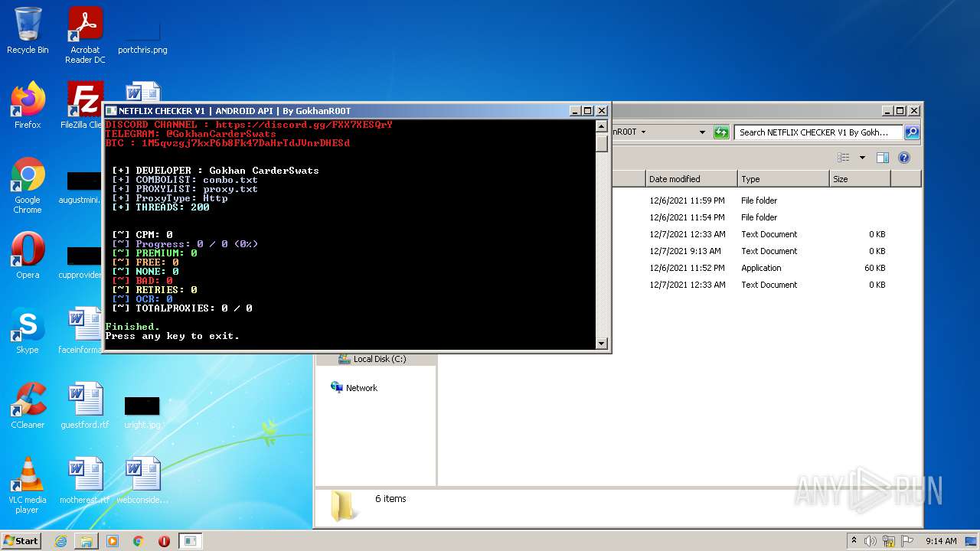
Task: Launch Windows Media Player from taskbar
Action: (113, 541)
